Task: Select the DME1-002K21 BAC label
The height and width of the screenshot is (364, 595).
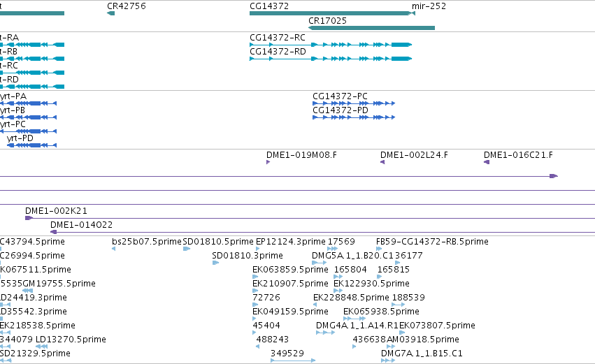Action: [x=56, y=211]
